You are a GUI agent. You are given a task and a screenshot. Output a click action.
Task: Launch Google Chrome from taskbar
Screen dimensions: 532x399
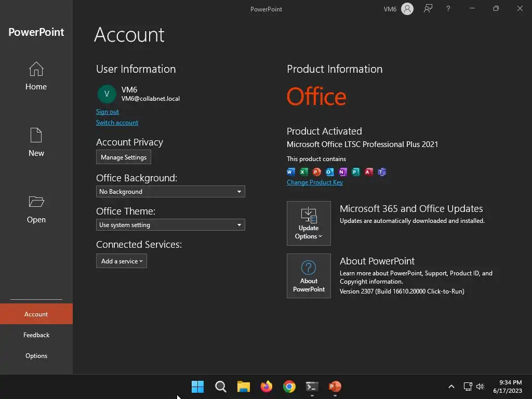coord(289,387)
